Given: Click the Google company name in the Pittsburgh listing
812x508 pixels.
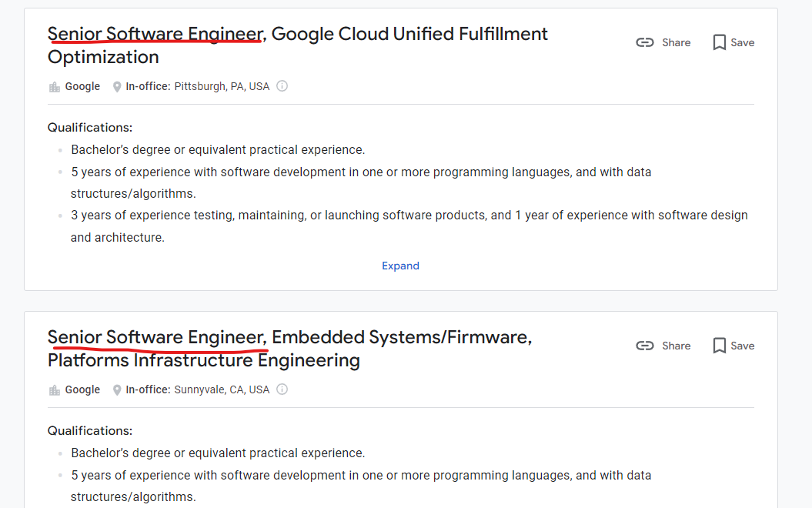Looking at the screenshot, I should pyautogui.click(x=82, y=86).
